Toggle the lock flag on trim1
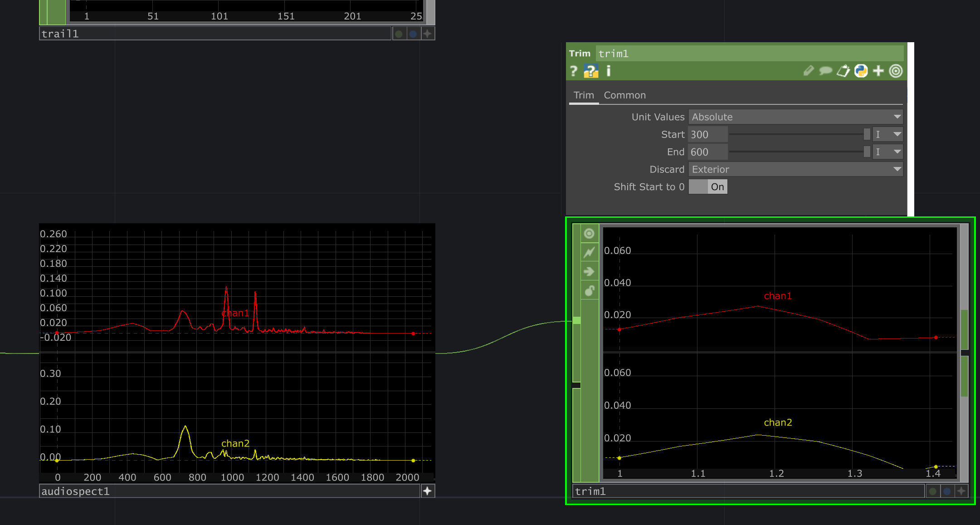Screen dimensions: 980x525 [x=589, y=290]
